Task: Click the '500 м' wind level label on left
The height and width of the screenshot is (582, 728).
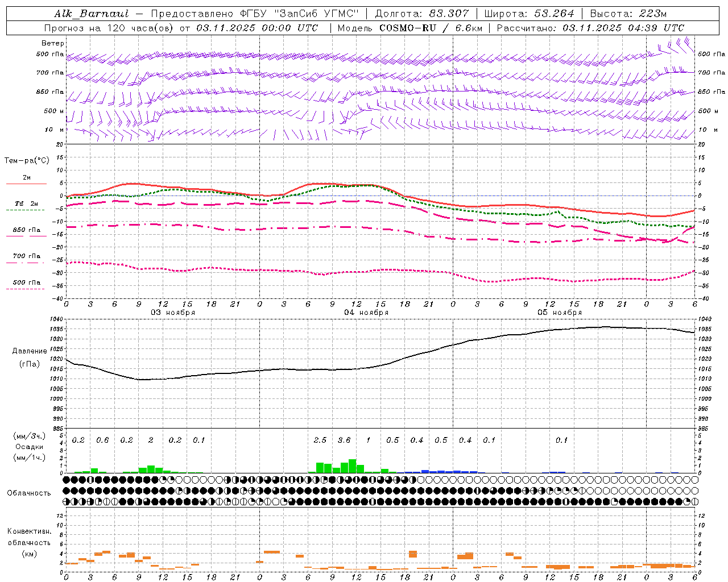Action: pyautogui.click(x=54, y=111)
